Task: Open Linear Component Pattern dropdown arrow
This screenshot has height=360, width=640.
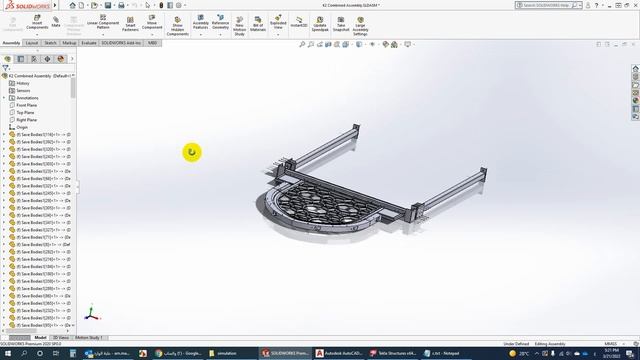Action: tap(103, 35)
